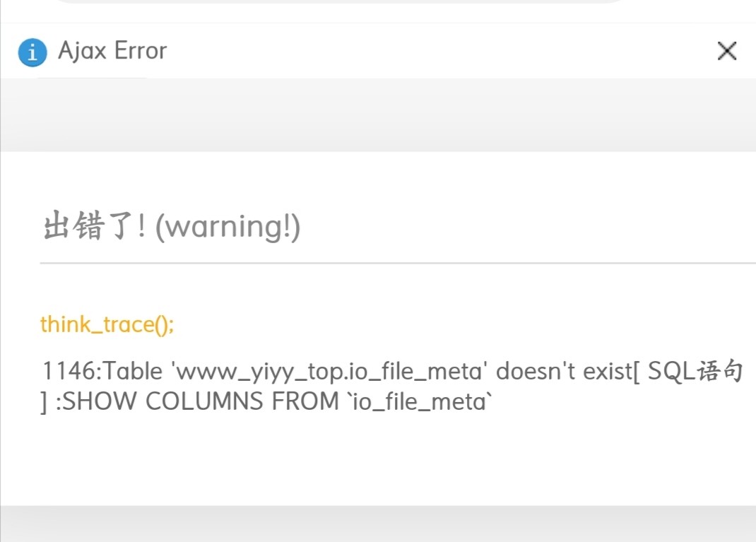Click the FROM keyword in the query
The height and width of the screenshot is (542, 756).
(x=305, y=401)
